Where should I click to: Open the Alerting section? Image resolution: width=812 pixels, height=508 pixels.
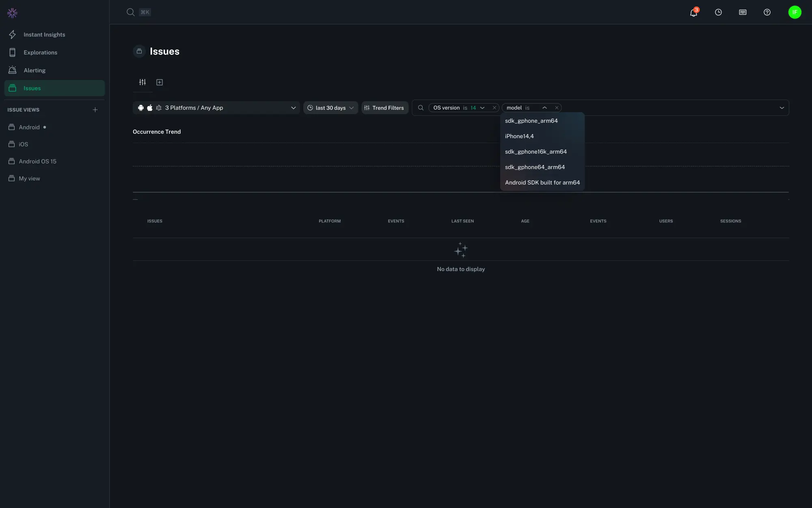click(35, 70)
